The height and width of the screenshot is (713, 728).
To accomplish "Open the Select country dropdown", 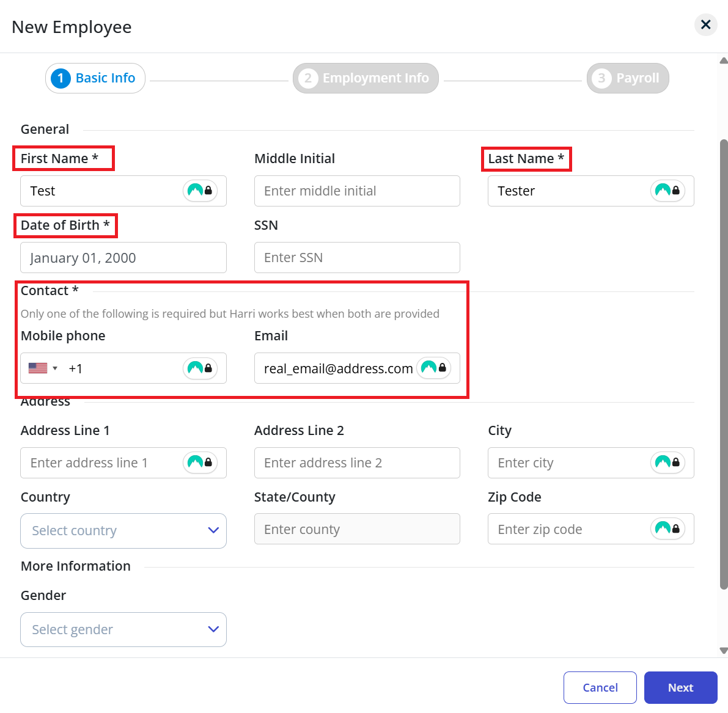I will (x=123, y=530).
